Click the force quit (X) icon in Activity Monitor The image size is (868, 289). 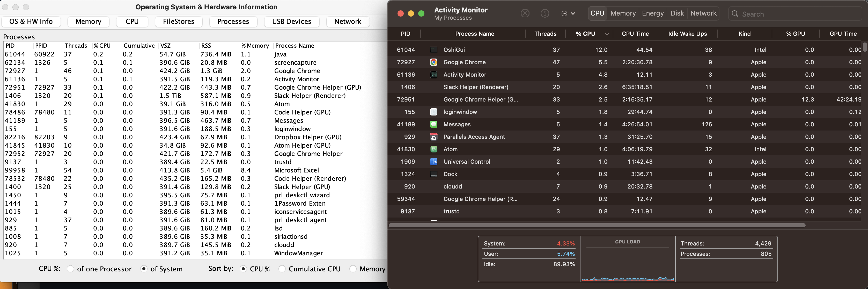(x=525, y=13)
